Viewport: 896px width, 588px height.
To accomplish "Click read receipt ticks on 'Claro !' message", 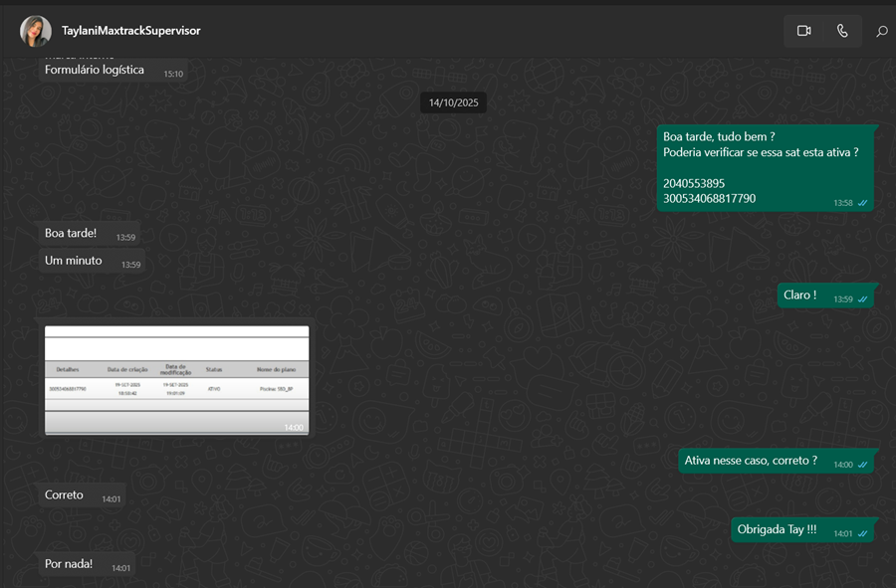I will [x=863, y=299].
